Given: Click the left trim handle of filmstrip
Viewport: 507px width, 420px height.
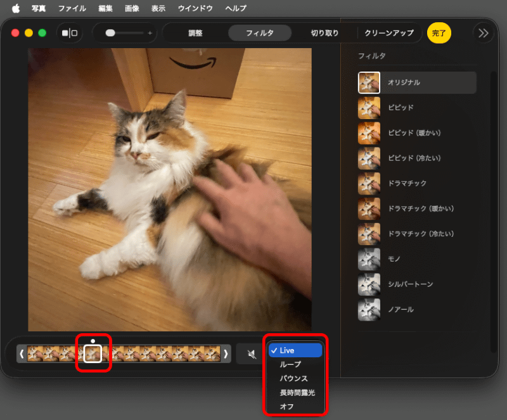Looking at the screenshot, I should point(22,353).
